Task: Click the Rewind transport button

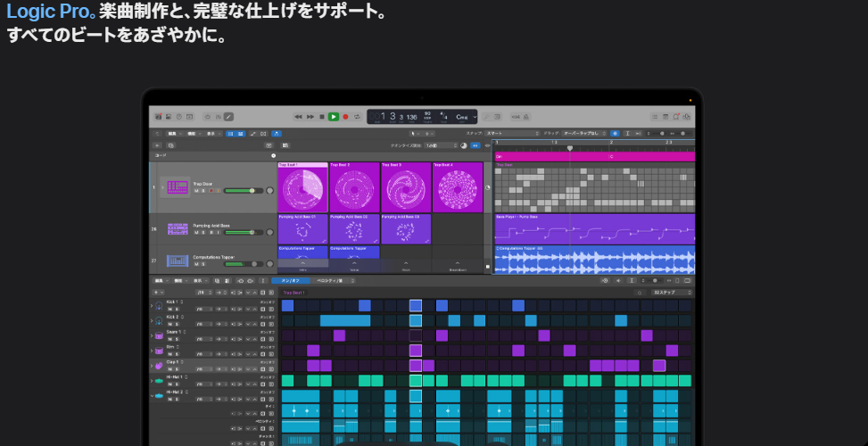Action: click(299, 117)
